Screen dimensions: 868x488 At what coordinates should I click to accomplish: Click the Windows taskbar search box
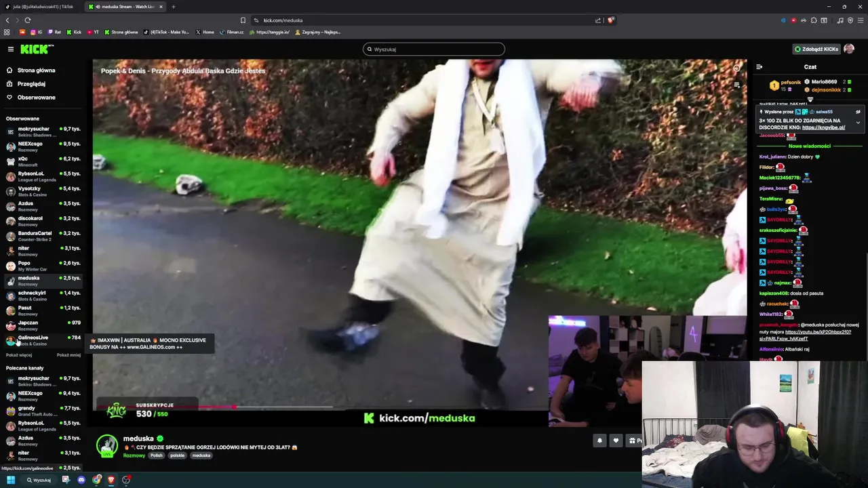tap(39, 480)
